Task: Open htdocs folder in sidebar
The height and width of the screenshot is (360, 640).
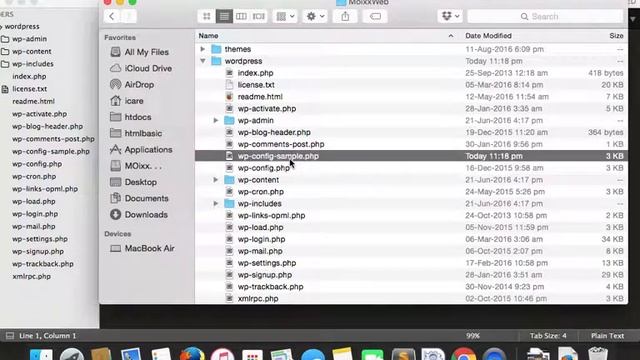Action: click(131, 117)
